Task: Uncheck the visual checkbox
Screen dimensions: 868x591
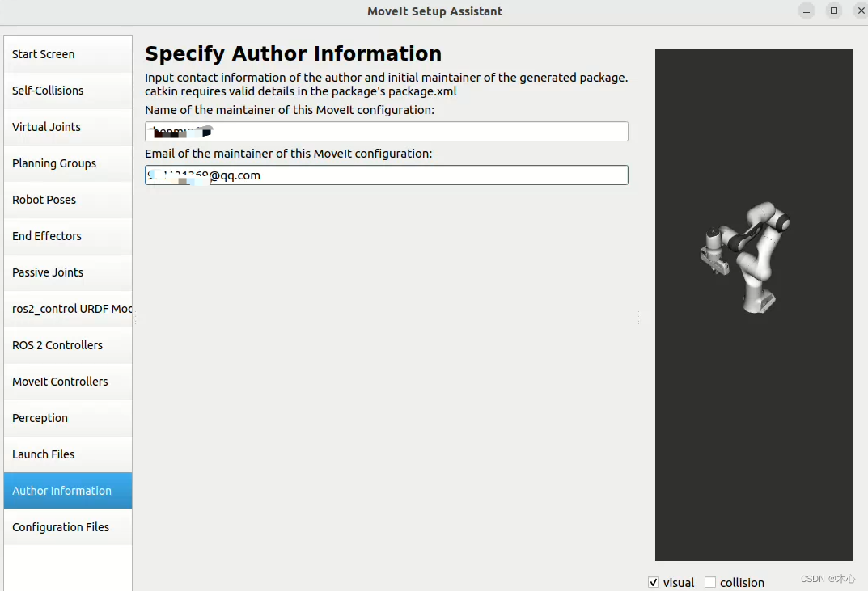Action: (x=654, y=582)
